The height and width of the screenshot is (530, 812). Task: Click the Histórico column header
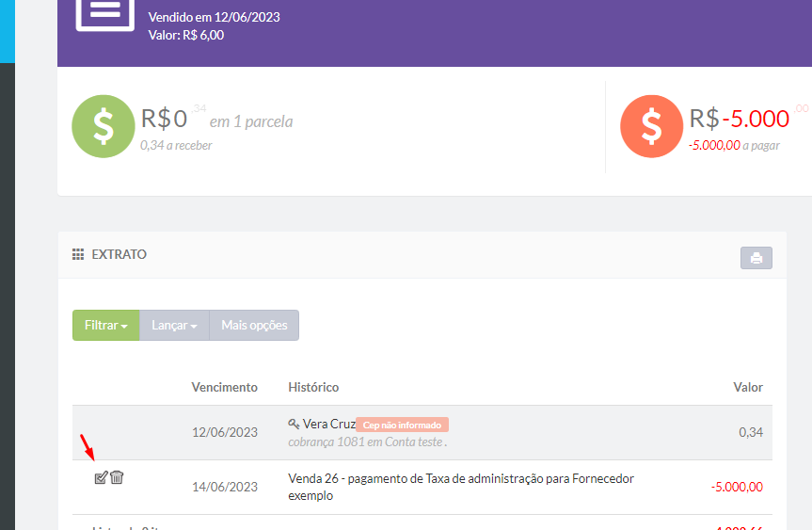(313, 387)
